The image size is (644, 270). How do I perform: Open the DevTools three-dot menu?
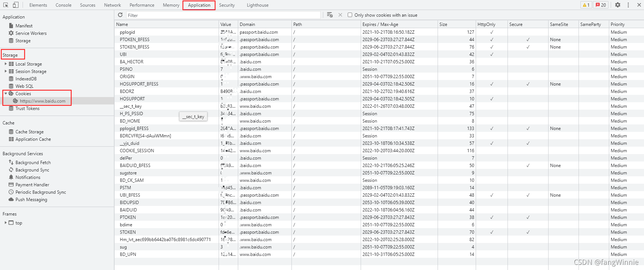pyautogui.click(x=628, y=5)
